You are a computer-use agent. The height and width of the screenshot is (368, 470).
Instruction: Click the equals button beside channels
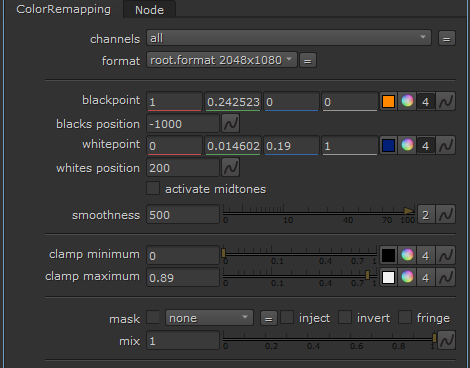[x=447, y=38]
